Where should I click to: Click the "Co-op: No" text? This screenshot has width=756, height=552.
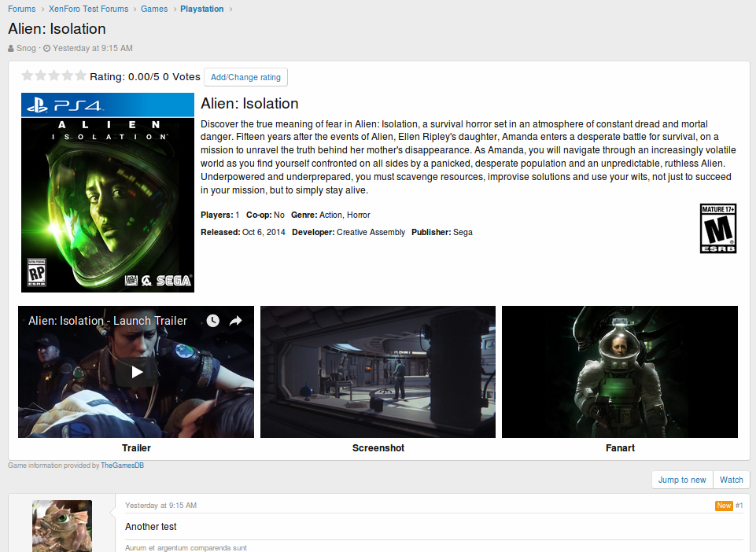265,215
